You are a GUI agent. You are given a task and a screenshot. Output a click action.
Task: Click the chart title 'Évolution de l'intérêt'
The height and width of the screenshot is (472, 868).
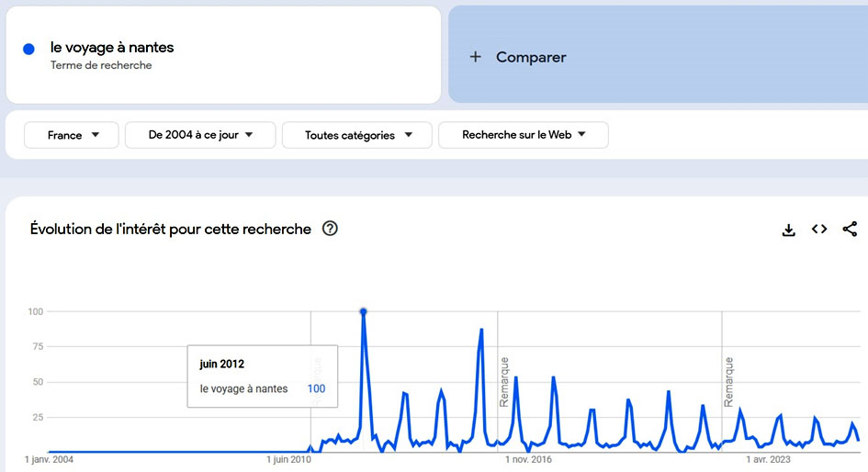[x=171, y=229]
